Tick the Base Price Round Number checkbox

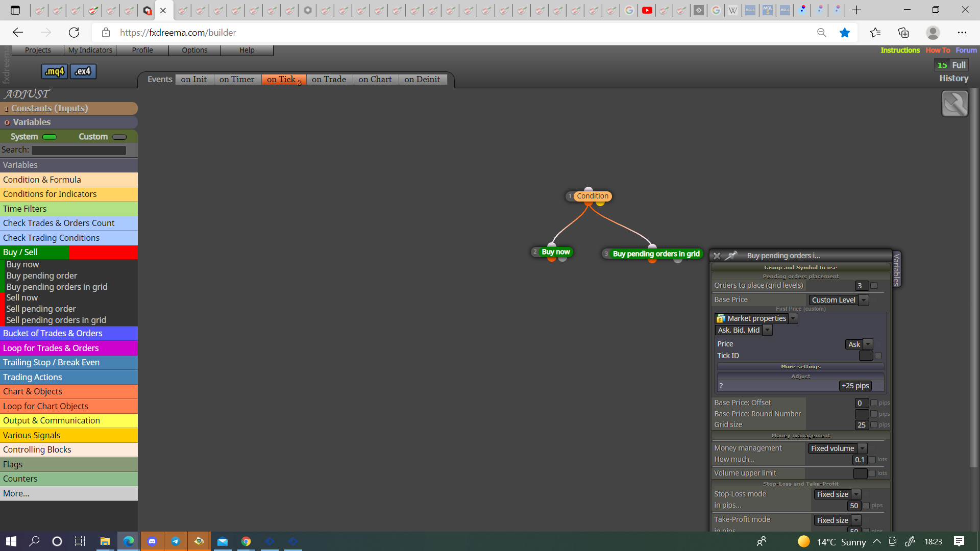pos(874,414)
